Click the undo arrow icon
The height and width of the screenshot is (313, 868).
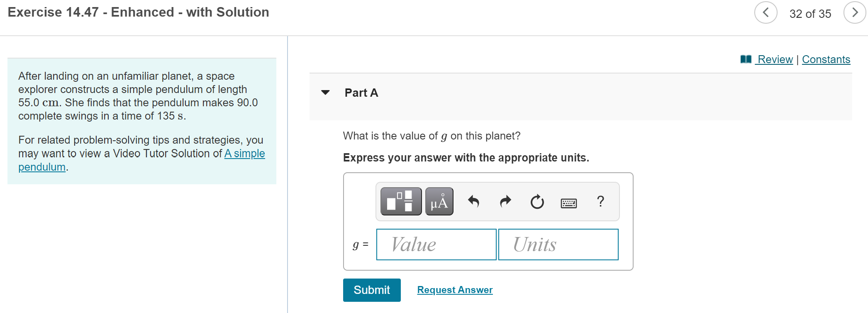pyautogui.click(x=473, y=202)
